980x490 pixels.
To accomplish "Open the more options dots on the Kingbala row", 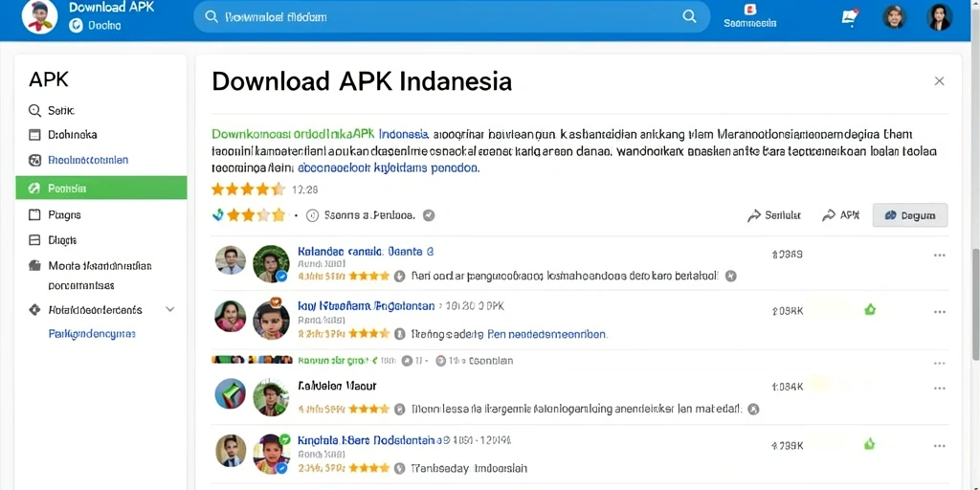I will click(x=940, y=446).
